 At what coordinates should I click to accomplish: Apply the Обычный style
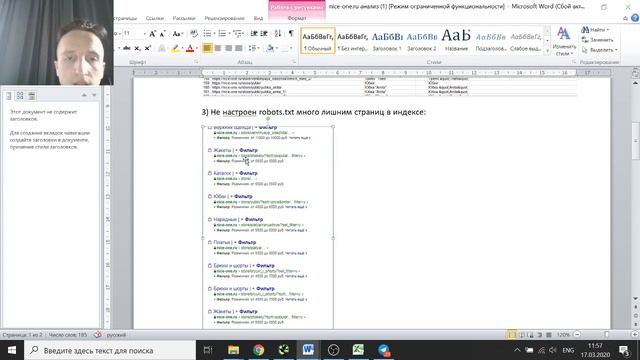tap(318, 40)
